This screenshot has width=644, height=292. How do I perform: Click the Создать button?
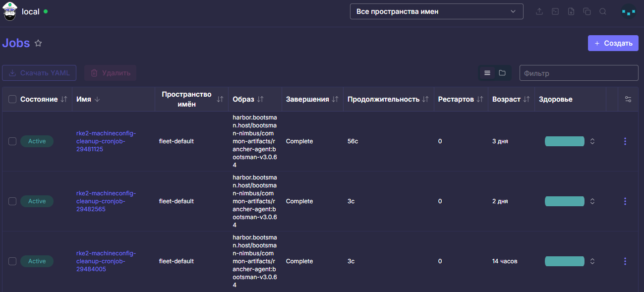coord(613,43)
